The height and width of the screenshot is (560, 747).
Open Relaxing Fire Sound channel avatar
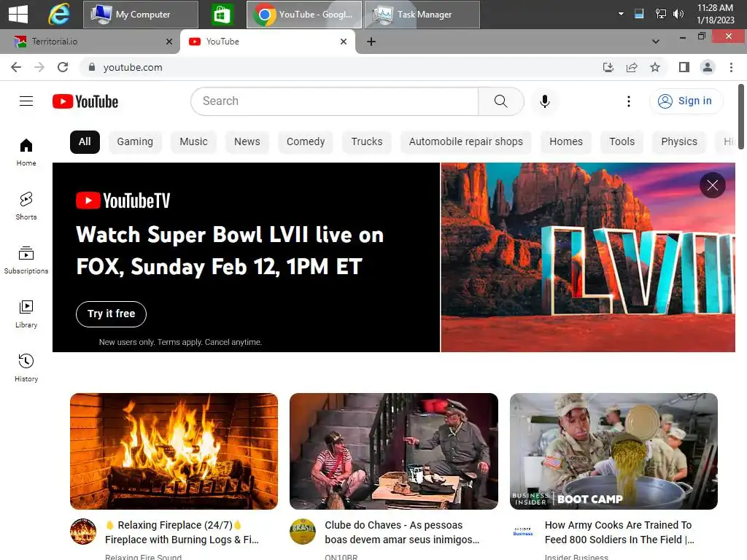tap(83, 532)
